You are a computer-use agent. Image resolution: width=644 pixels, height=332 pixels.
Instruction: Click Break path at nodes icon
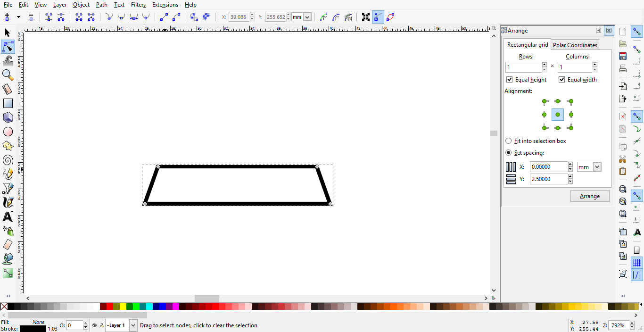61,17
